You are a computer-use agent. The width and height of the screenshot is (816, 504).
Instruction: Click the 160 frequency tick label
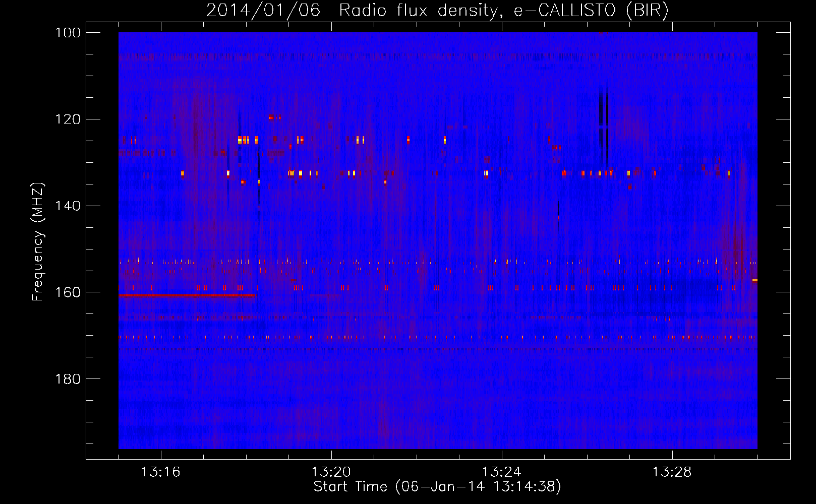[x=69, y=293]
